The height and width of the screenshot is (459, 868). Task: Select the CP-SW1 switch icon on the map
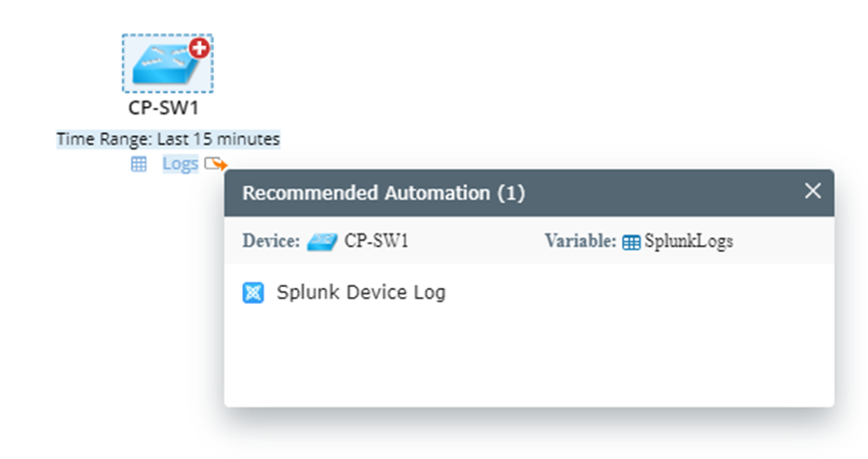click(162, 66)
